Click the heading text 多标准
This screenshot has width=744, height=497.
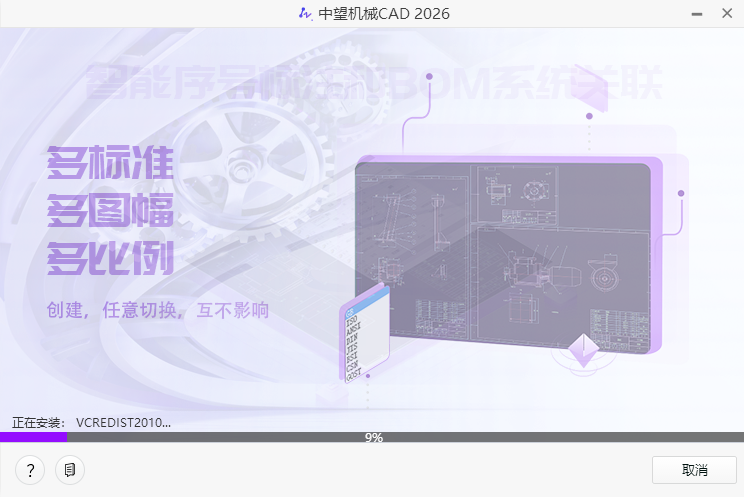pos(110,162)
